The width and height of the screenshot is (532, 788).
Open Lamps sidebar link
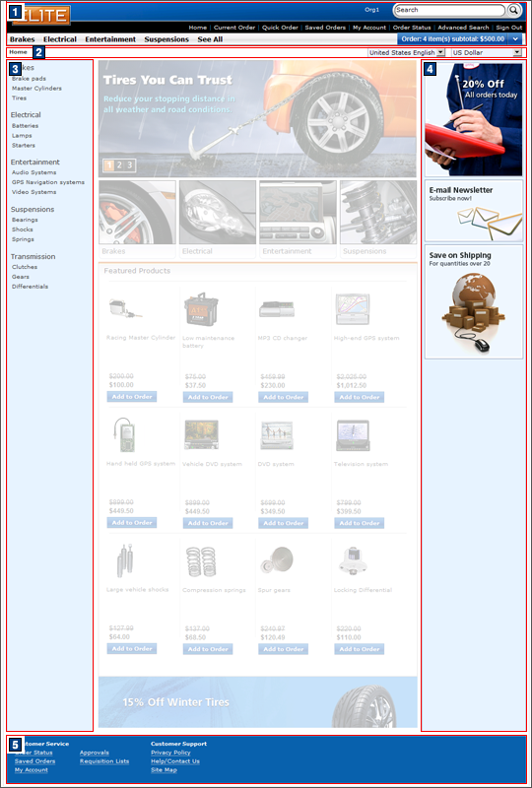[x=22, y=136]
